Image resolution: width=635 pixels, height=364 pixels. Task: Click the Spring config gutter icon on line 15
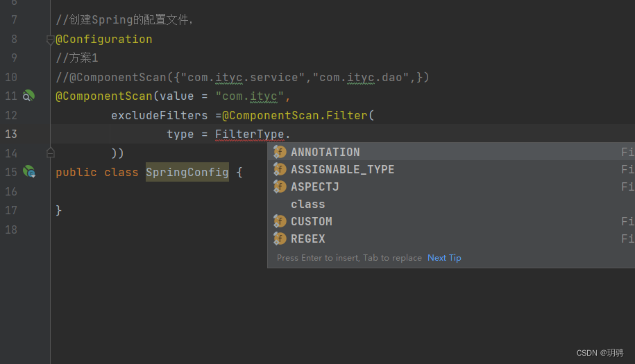pos(29,171)
